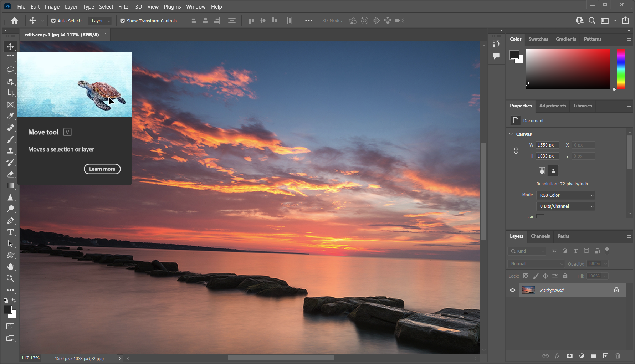This screenshot has width=635, height=364.
Task: Select the Eyedropper tool
Action: (10, 116)
